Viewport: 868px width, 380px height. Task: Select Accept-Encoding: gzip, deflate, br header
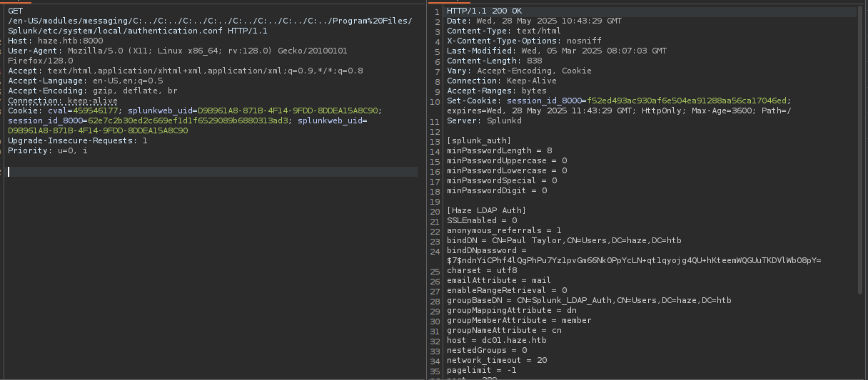coord(93,91)
